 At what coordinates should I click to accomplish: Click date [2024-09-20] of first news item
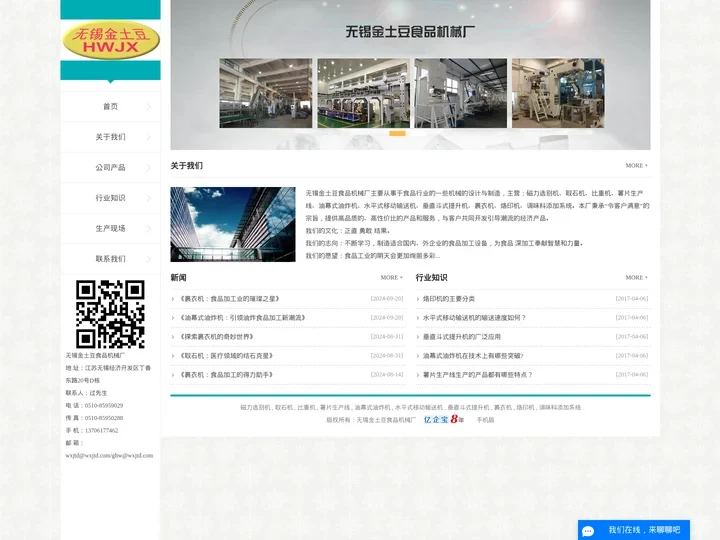[387, 298]
